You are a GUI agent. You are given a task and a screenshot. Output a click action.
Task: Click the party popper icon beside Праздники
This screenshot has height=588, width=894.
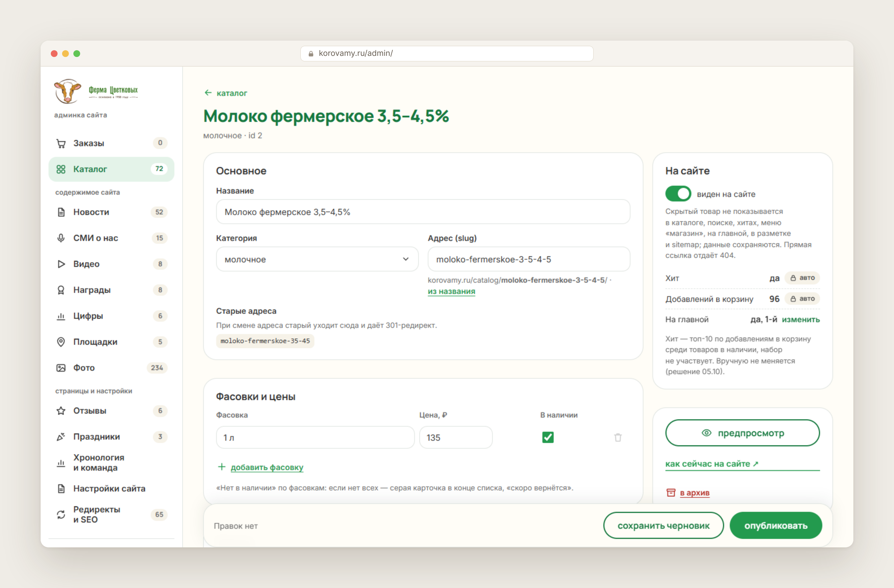click(61, 437)
